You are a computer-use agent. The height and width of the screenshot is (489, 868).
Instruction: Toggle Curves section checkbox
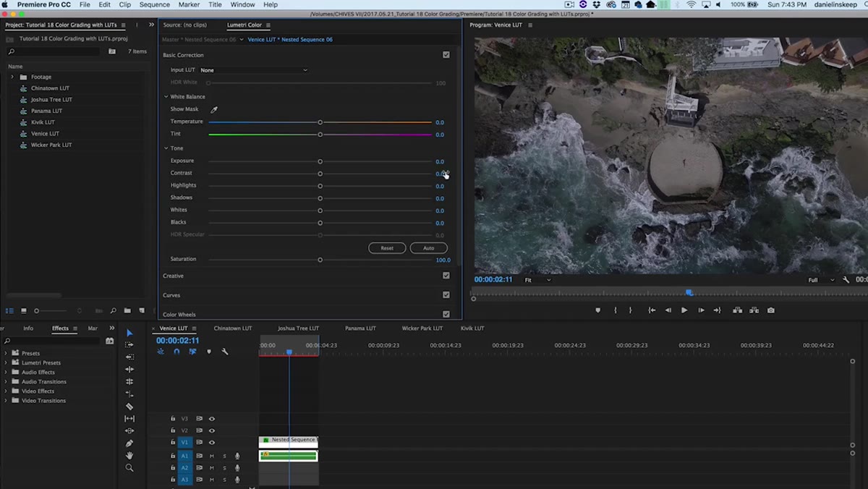(x=446, y=295)
